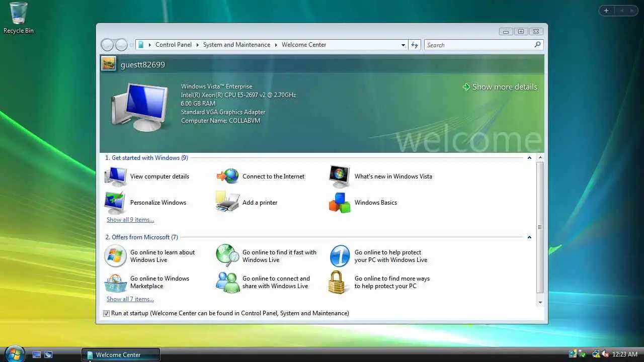This screenshot has width=644, height=362.
Task: Refresh the Welcome Center address bar
Action: click(x=415, y=45)
